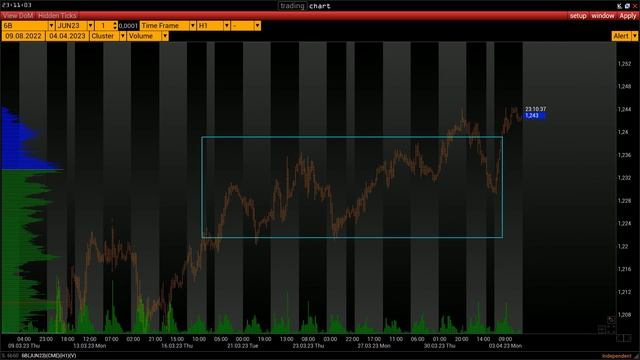Click the JUN23 contract field
640x360 pixels.
coord(71,26)
